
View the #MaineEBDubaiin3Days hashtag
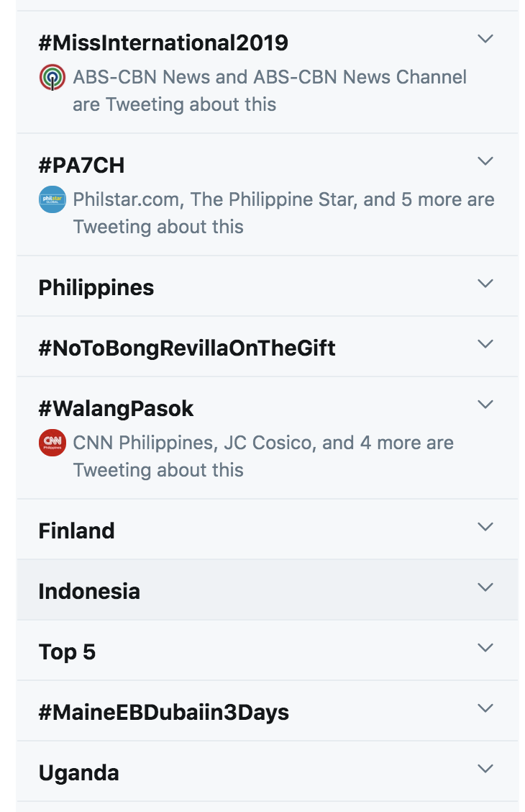(164, 713)
